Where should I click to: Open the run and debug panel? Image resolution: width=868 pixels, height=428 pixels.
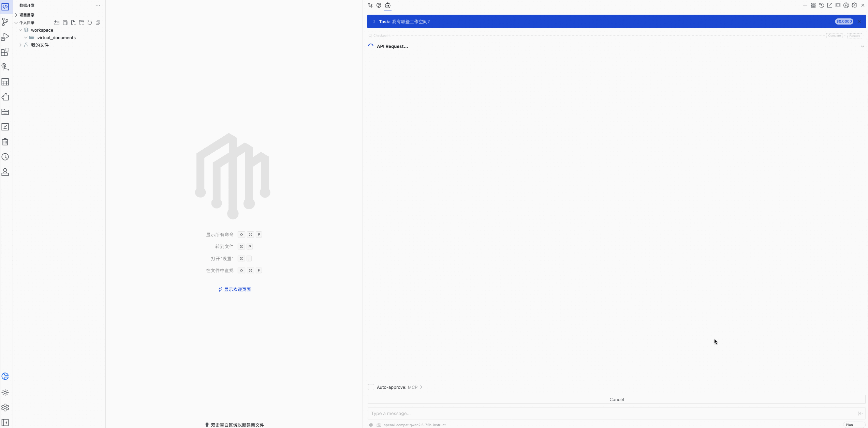pos(5,37)
